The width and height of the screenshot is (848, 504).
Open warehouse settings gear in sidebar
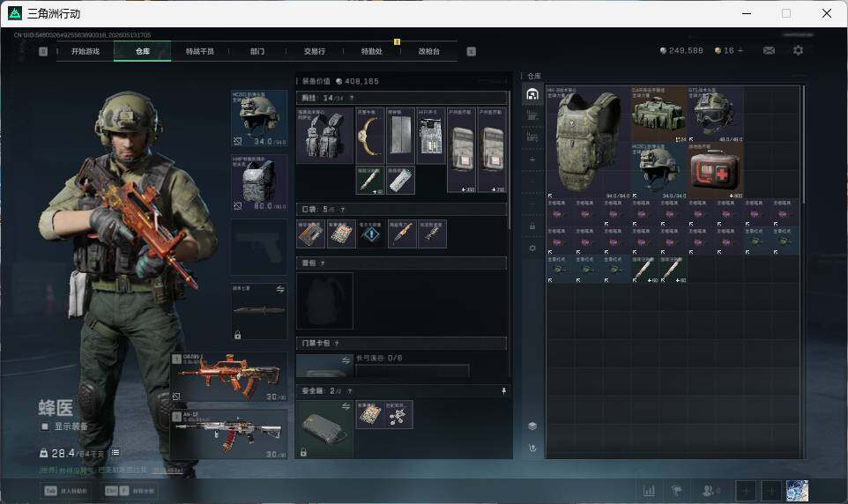point(532,248)
